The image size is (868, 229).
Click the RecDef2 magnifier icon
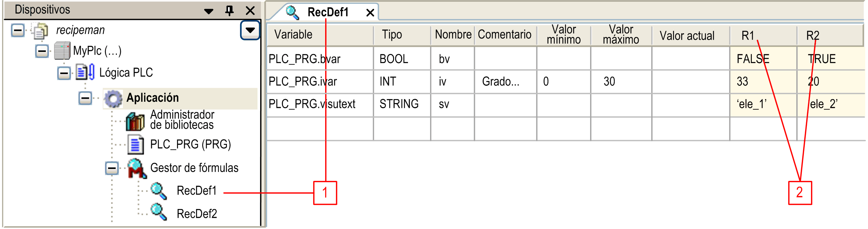pos(159,212)
